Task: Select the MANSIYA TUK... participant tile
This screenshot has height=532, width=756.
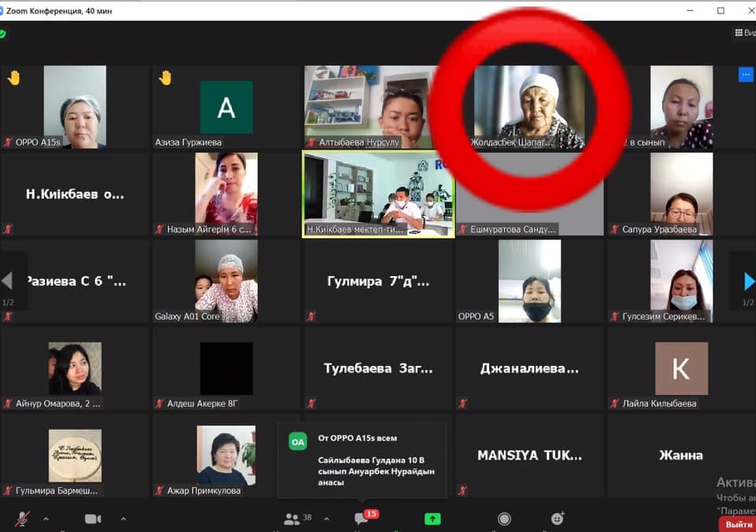Action: [529, 456]
